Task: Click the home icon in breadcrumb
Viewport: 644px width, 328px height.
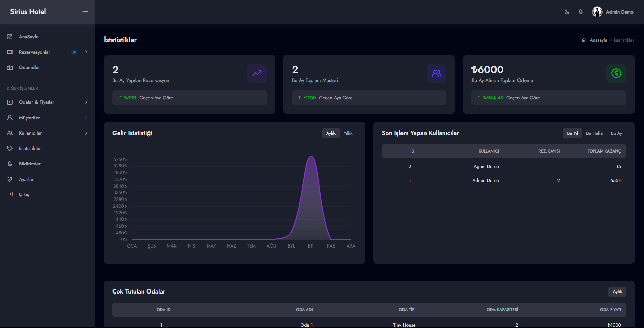Action: (x=584, y=40)
